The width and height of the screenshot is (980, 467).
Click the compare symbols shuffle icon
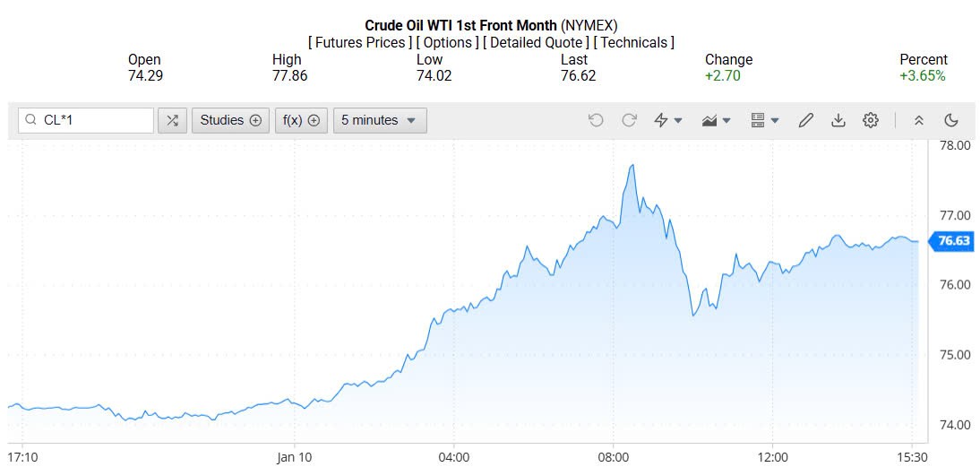[172, 120]
